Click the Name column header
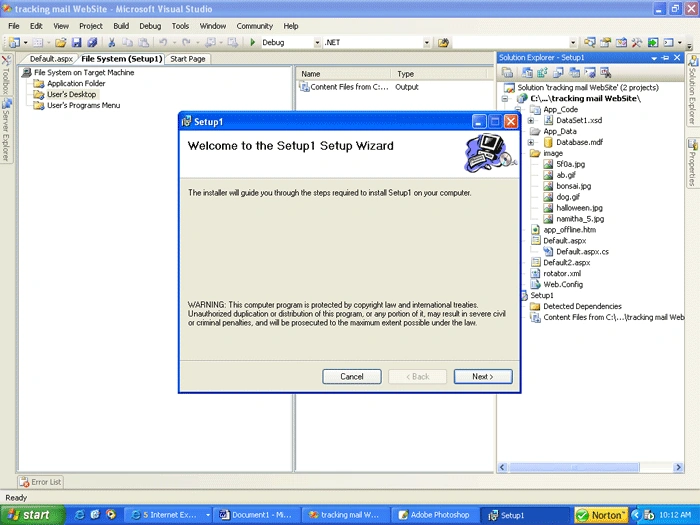700x525 pixels. pos(343,74)
